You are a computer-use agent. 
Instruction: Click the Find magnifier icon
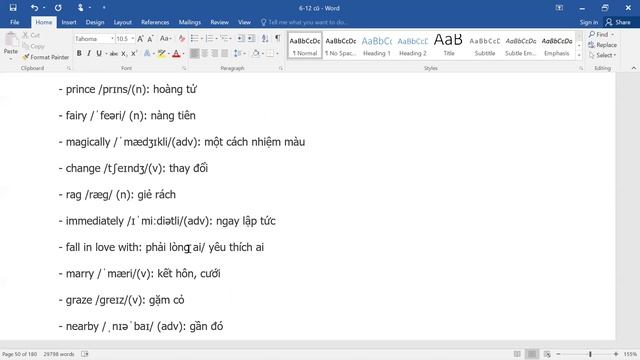pyautogui.click(x=592, y=34)
